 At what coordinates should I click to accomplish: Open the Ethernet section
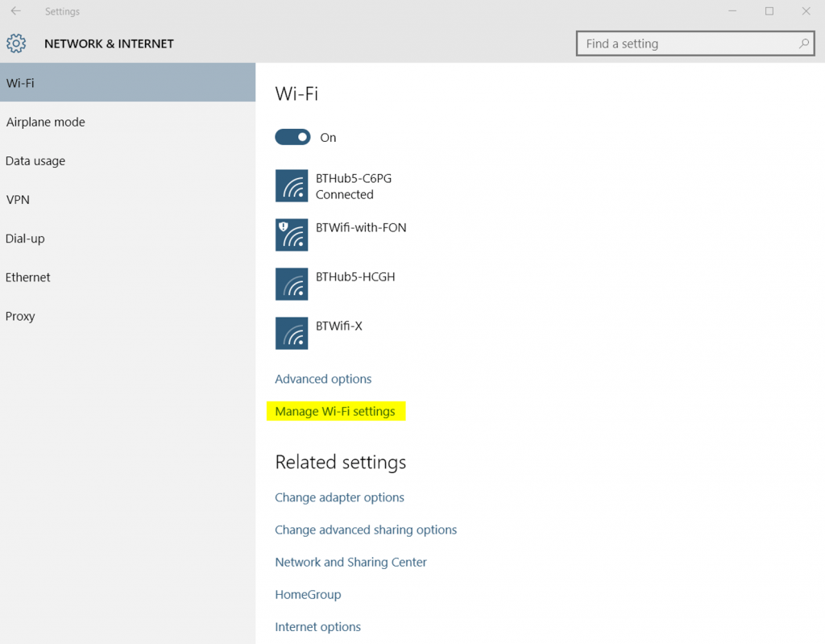27,276
